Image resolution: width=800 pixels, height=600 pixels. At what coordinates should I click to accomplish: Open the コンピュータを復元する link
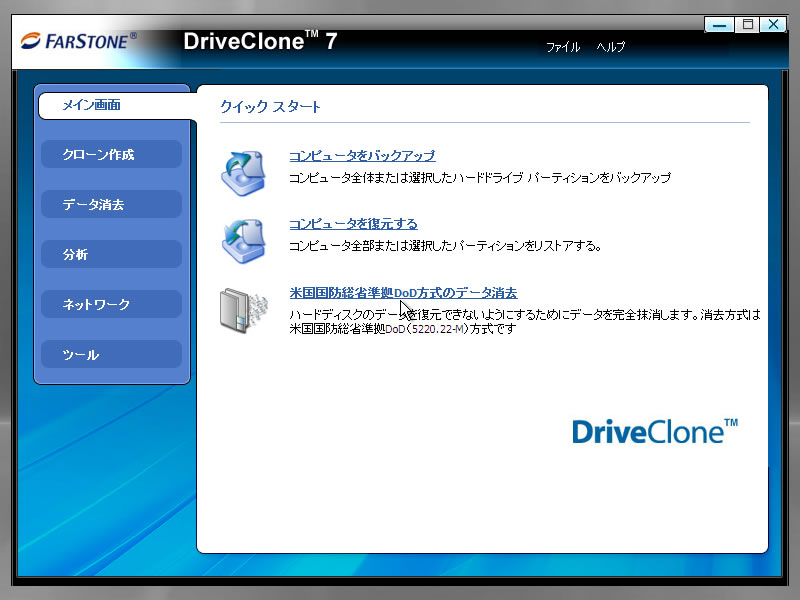354,224
